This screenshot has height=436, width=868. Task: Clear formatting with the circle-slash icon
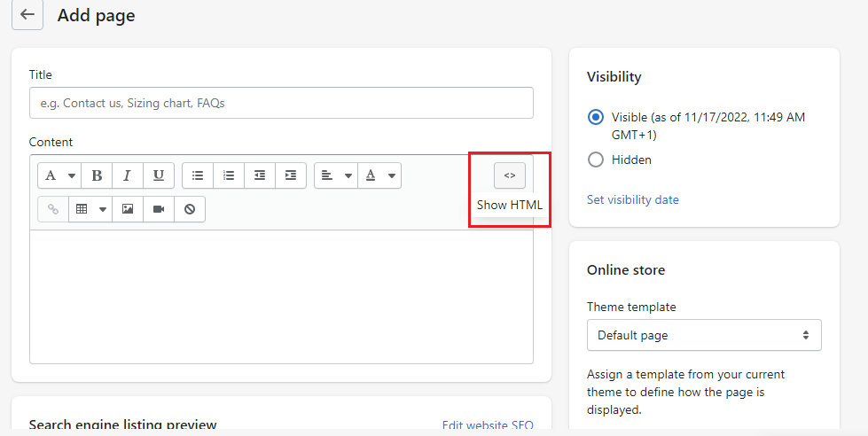pos(189,209)
